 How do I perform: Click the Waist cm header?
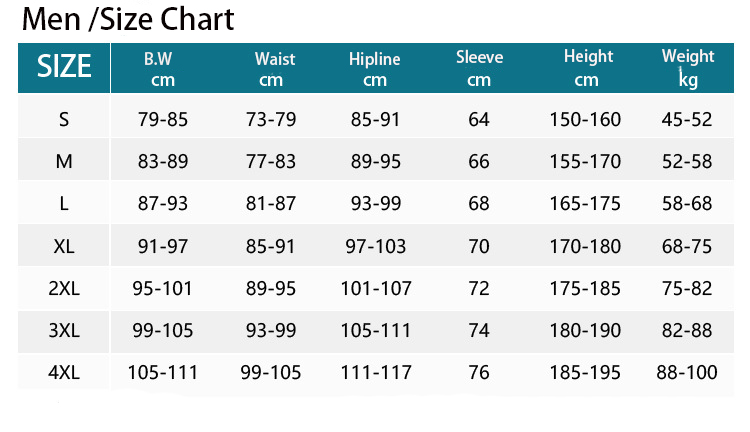[x=274, y=69]
